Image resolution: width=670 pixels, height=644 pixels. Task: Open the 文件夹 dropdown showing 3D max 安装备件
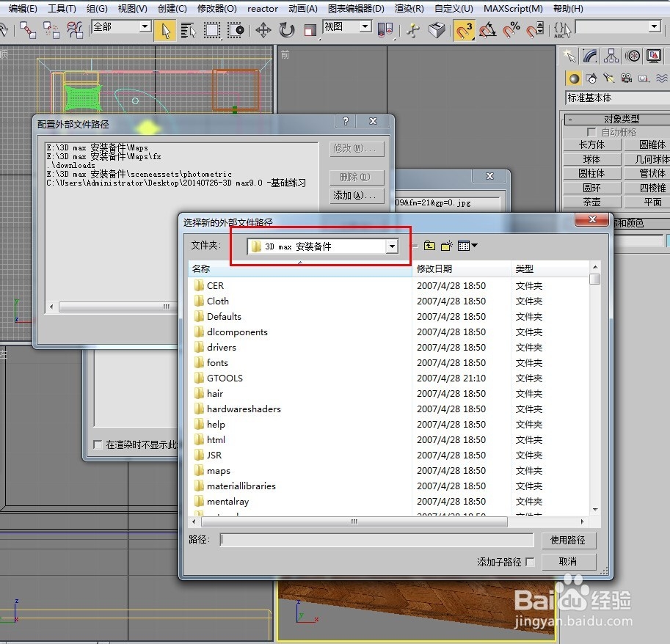coord(323,246)
